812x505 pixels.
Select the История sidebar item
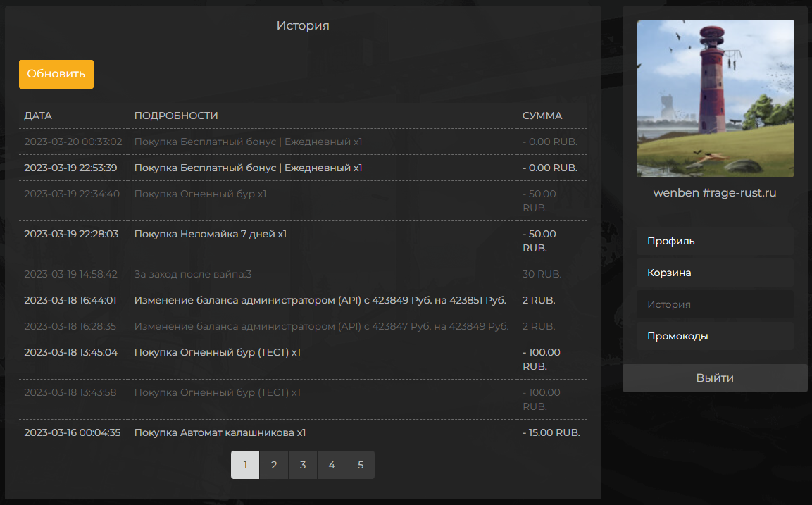[x=714, y=304]
